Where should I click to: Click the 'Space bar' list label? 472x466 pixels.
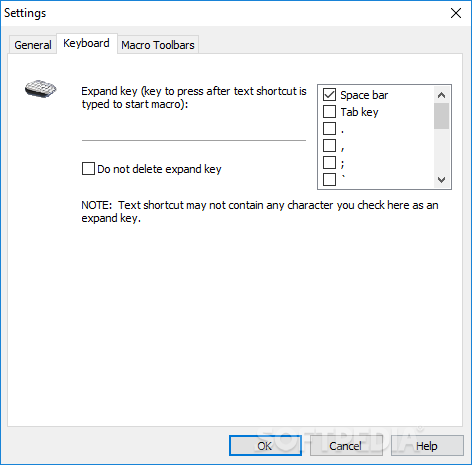click(364, 95)
